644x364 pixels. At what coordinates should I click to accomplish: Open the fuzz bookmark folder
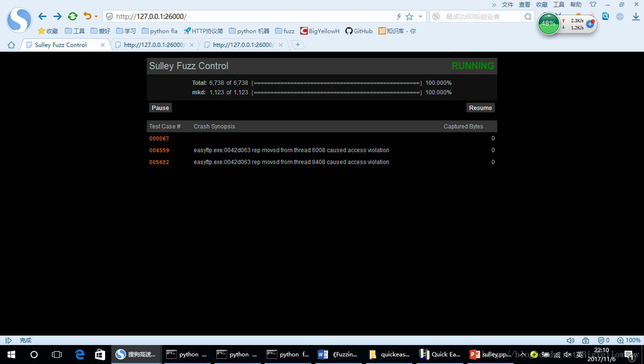coord(285,31)
